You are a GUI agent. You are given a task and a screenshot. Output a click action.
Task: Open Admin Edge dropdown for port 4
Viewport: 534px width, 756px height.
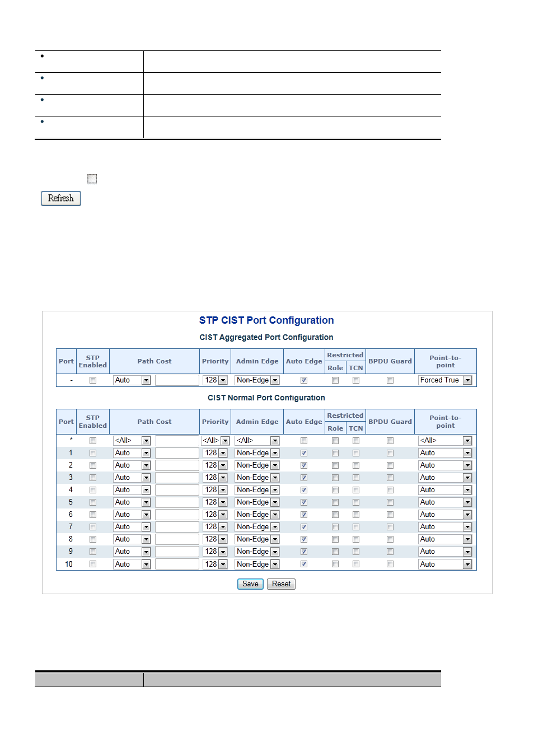tap(257, 490)
